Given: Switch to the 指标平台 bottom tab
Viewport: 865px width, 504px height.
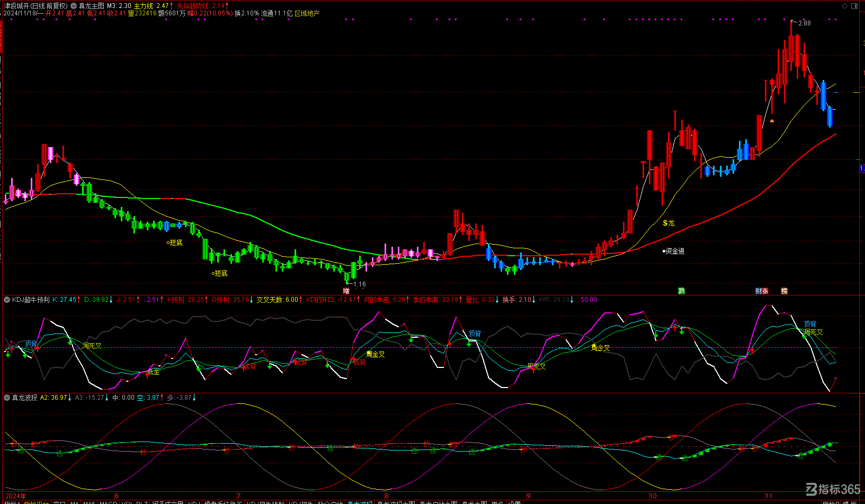Looking at the screenshot, I should (35, 502).
